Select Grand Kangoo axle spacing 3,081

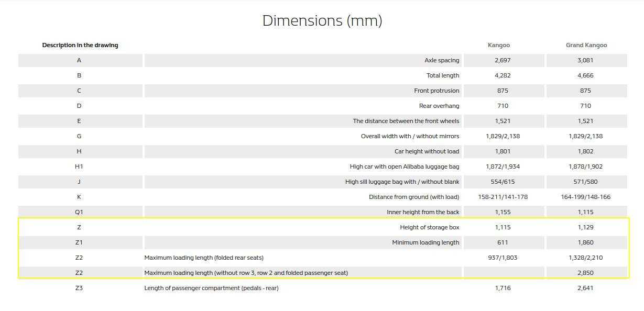click(x=585, y=60)
